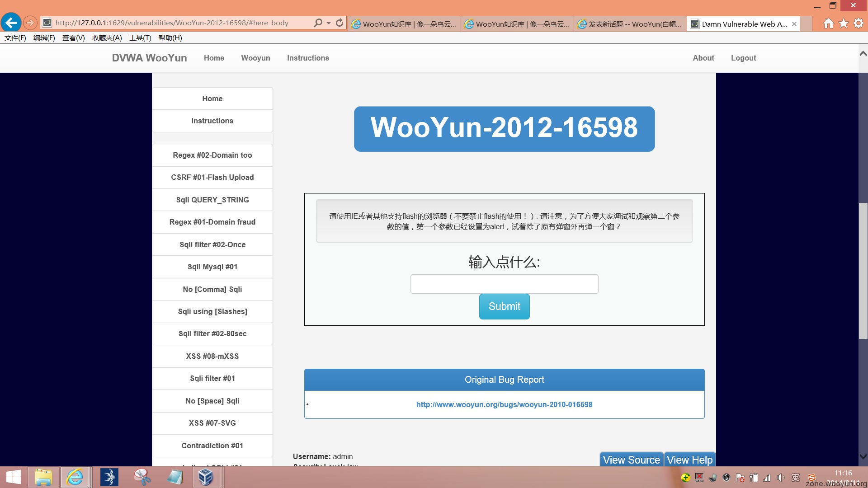Image resolution: width=868 pixels, height=488 pixels.
Task: Click the scroll-up chevron at top right
Action: (863, 54)
